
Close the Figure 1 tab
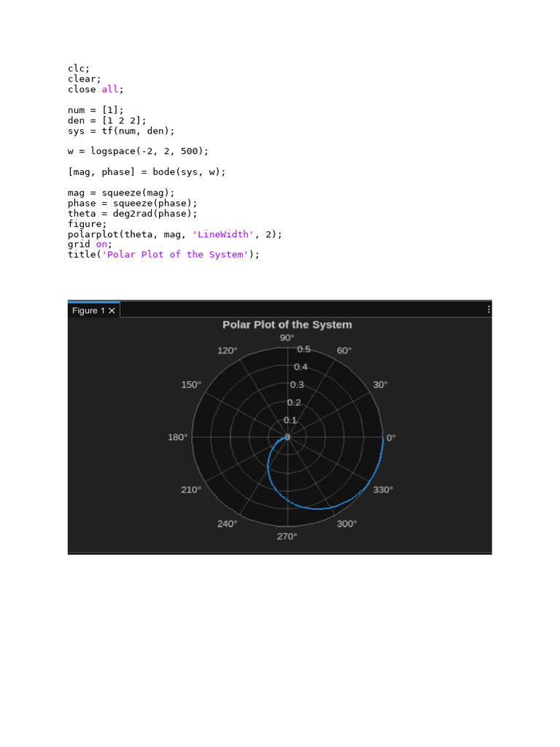112,311
